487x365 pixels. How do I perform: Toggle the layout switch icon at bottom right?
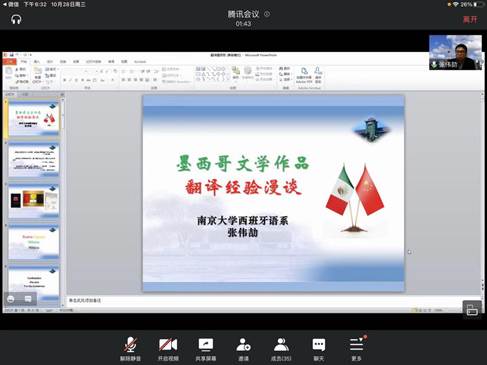click(472, 310)
